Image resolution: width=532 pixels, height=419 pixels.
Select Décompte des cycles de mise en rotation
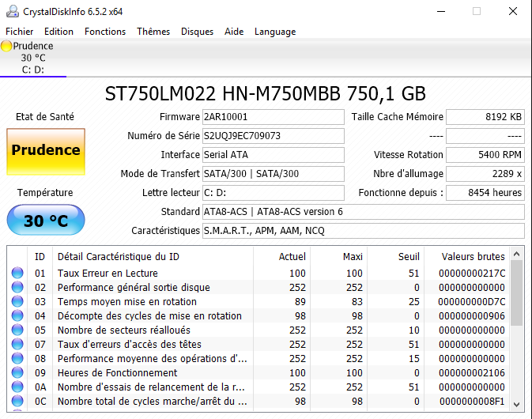tap(258, 316)
